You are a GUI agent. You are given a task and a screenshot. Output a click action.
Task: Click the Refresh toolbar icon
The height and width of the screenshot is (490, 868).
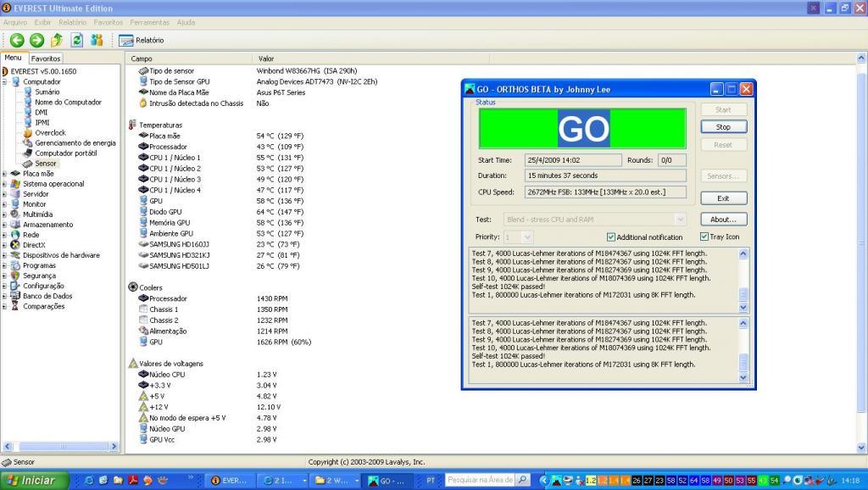(77, 40)
